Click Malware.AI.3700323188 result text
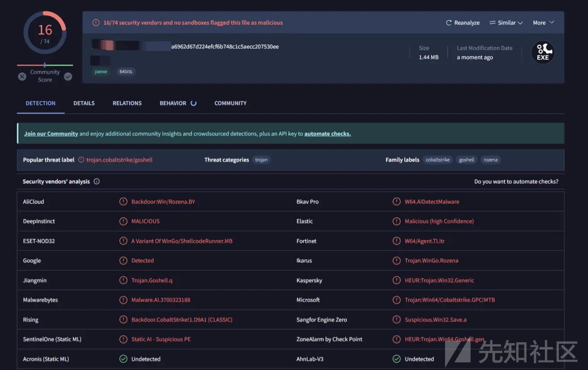588x370 pixels. coord(161,300)
